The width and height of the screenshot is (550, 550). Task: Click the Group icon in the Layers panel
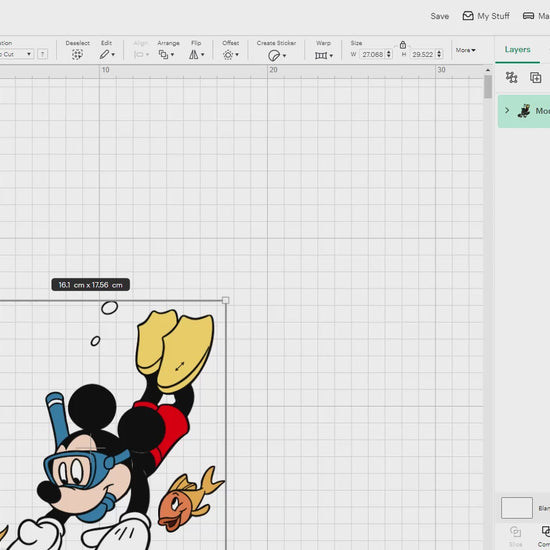click(x=511, y=77)
